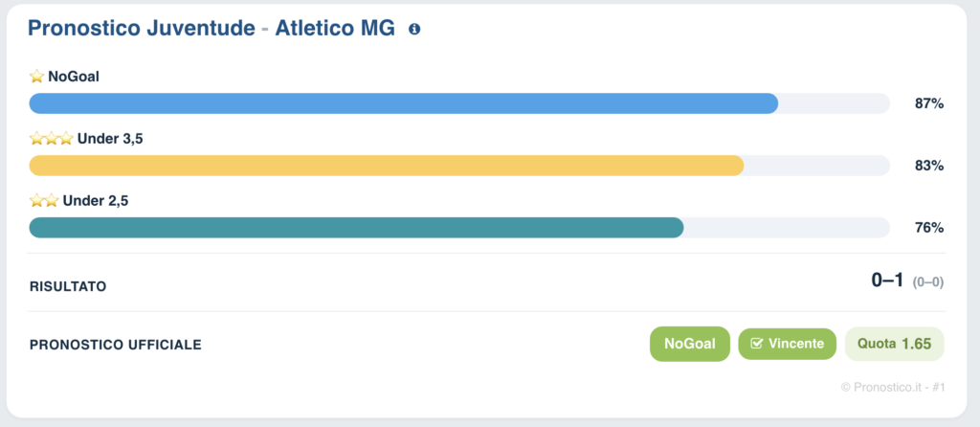The height and width of the screenshot is (427, 980).
Task: Click the two stars beside Under 2,5
Action: point(44,201)
